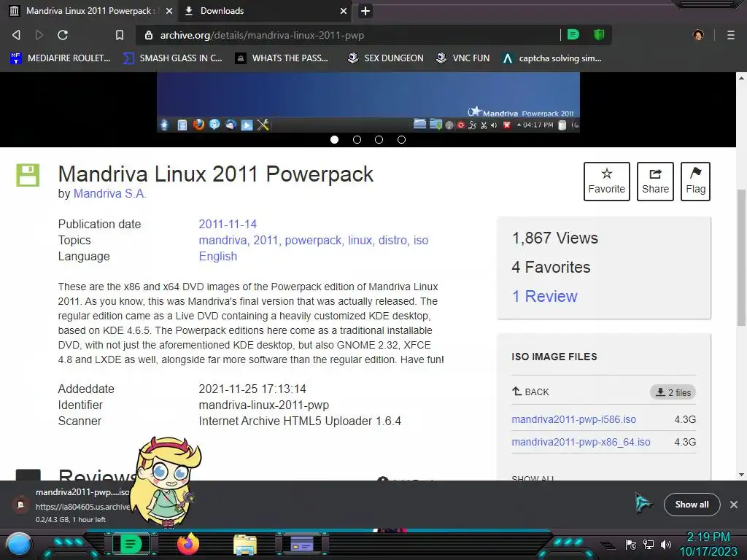
Task: Download mandriva2011-pwp-i586.iso
Action: [x=573, y=419]
